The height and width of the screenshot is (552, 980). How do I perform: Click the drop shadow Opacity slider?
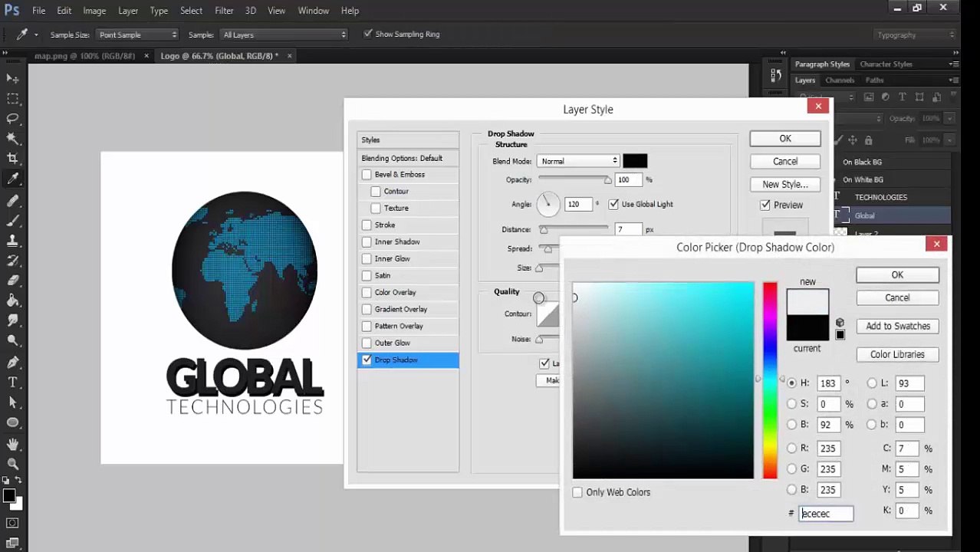[574, 180]
